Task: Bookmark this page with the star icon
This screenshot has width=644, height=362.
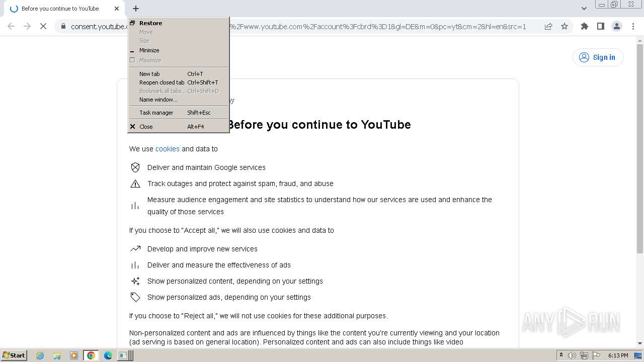Action: pyautogui.click(x=565, y=26)
